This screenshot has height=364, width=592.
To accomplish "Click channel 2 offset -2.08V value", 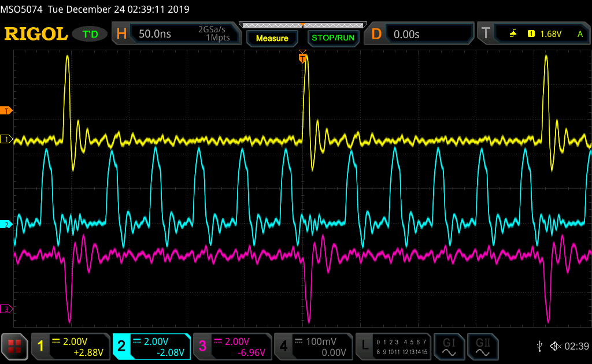I will point(171,352).
